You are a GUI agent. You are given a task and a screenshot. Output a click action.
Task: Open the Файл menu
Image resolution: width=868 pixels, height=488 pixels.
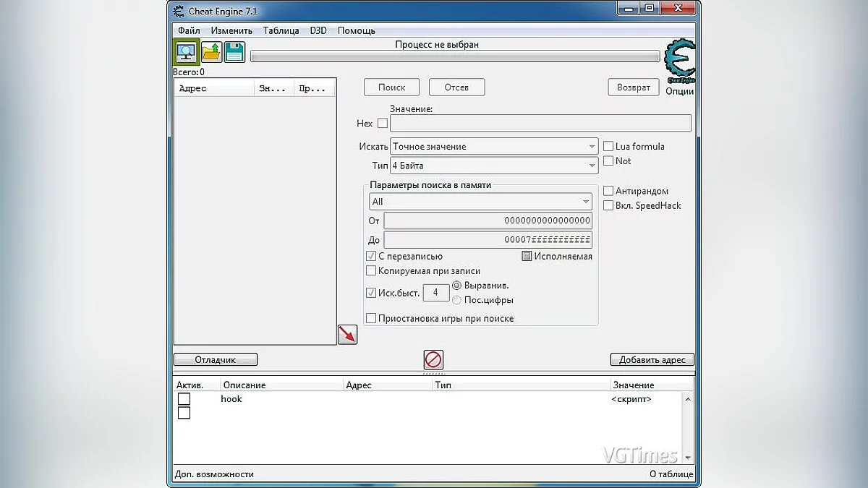(x=189, y=31)
